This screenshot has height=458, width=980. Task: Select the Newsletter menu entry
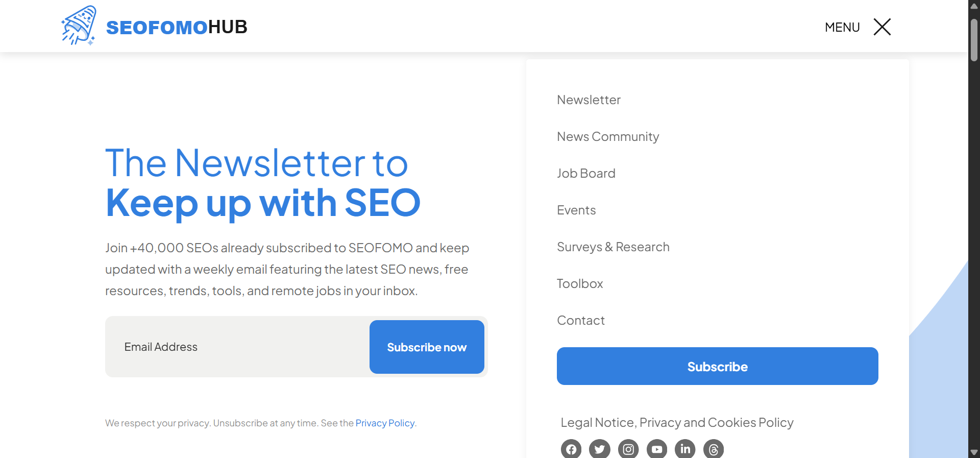click(589, 100)
